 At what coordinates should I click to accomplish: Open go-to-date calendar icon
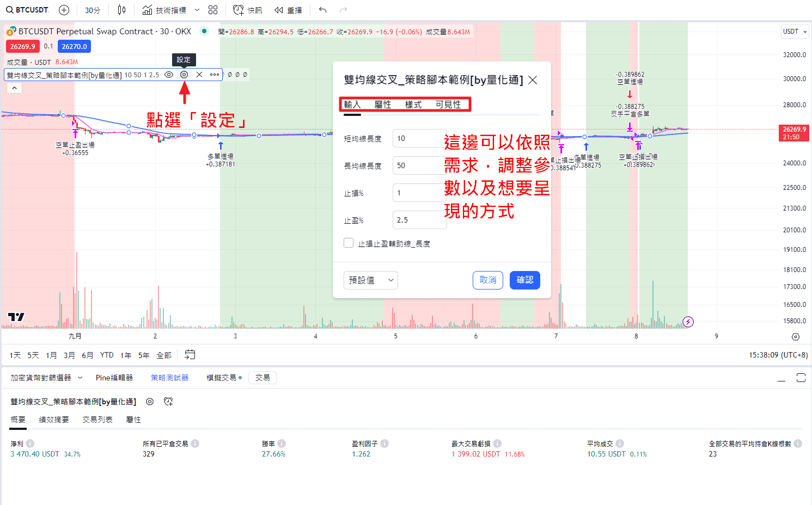click(x=190, y=355)
